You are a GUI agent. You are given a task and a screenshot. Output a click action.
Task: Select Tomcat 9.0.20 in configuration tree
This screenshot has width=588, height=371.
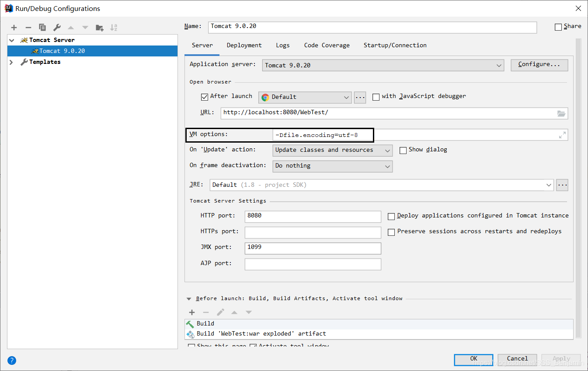pos(92,51)
